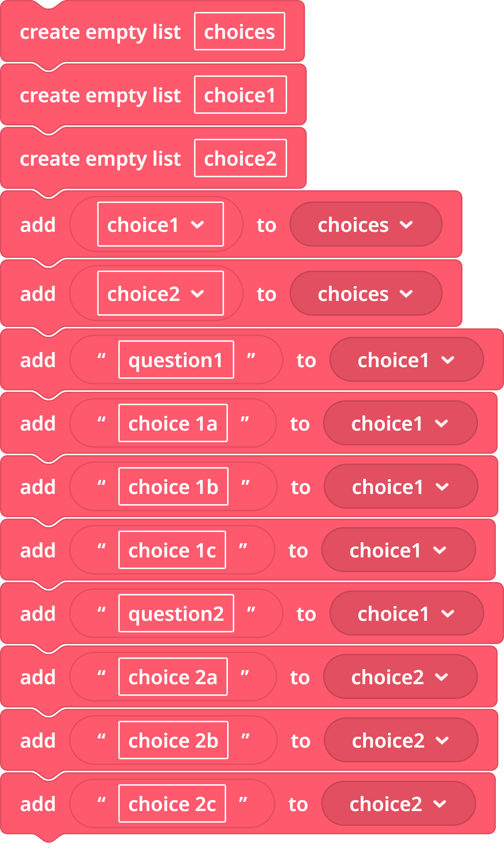Select the last 'add' block label
Image resolution: width=504 pixels, height=854 pixels.
click(38, 804)
